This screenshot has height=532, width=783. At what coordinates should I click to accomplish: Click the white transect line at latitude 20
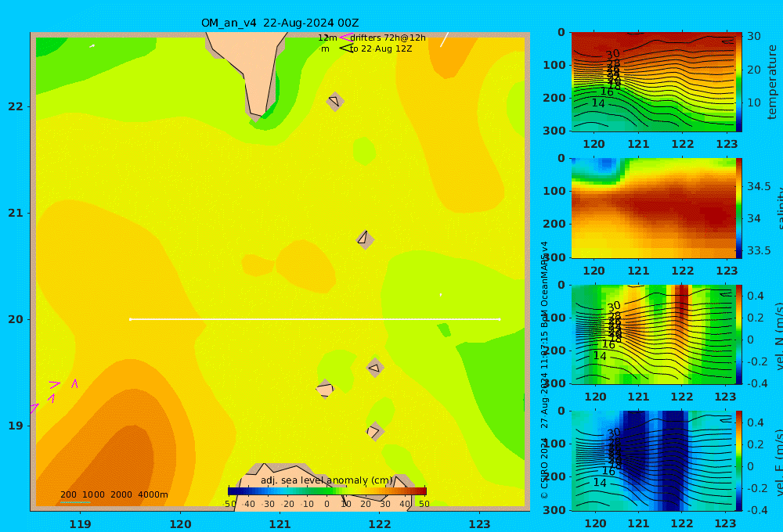(x=315, y=319)
